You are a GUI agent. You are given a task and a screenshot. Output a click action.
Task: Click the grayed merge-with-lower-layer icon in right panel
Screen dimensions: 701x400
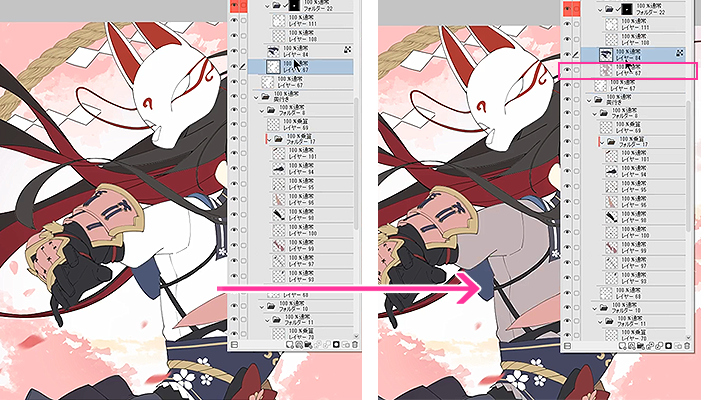tap(660, 346)
